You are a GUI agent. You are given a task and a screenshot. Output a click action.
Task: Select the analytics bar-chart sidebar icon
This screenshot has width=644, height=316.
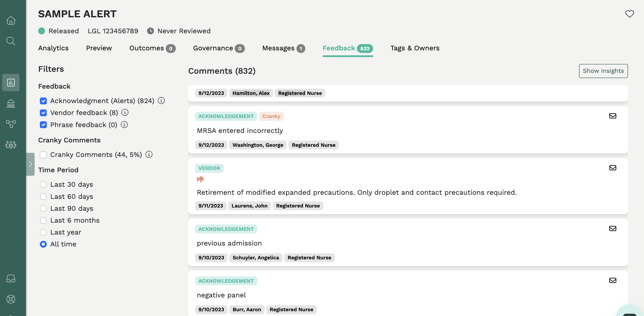pos(11,82)
